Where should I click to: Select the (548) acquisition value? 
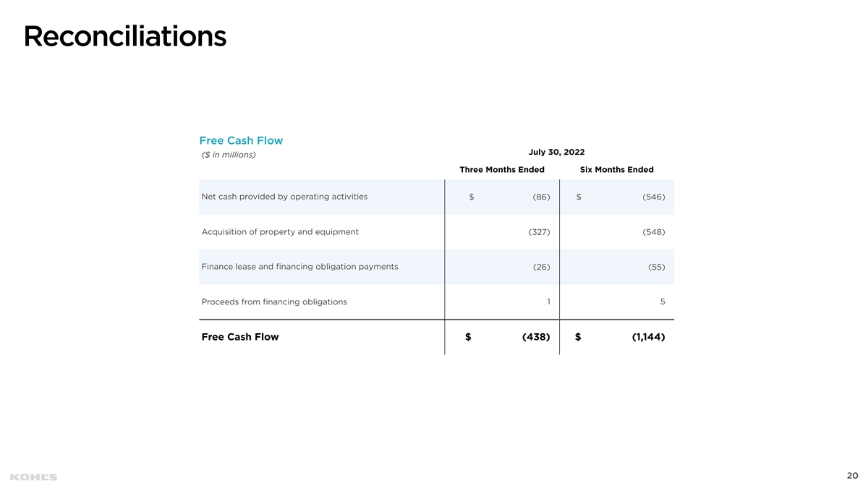[654, 232]
